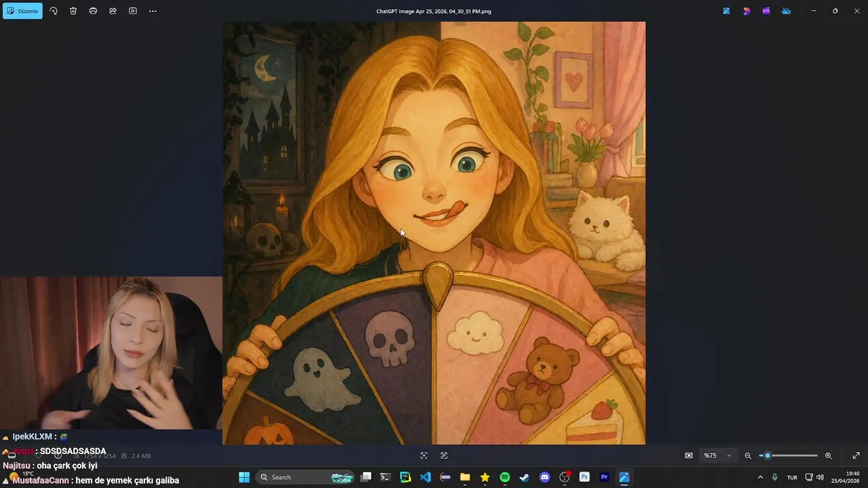Open Discord from the taskbar

(545, 477)
